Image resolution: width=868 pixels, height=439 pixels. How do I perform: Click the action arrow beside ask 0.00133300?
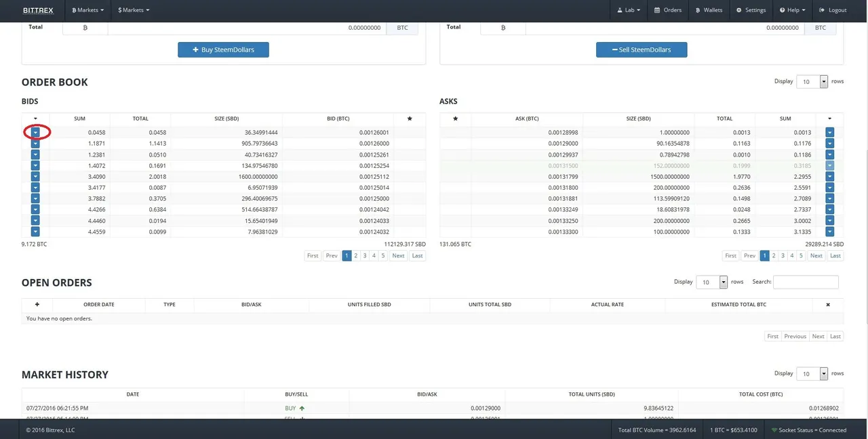coord(829,232)
